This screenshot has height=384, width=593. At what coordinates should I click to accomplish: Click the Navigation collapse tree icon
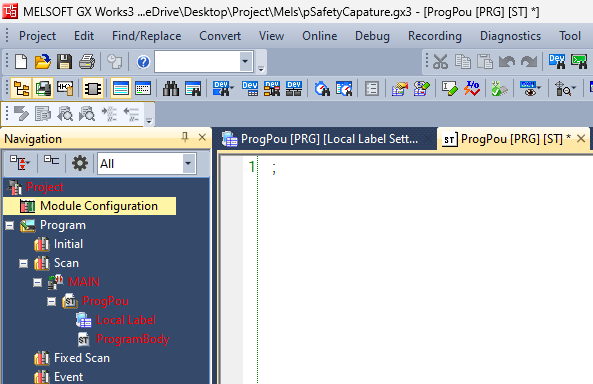pyautogui.click(x=51, y=160)
